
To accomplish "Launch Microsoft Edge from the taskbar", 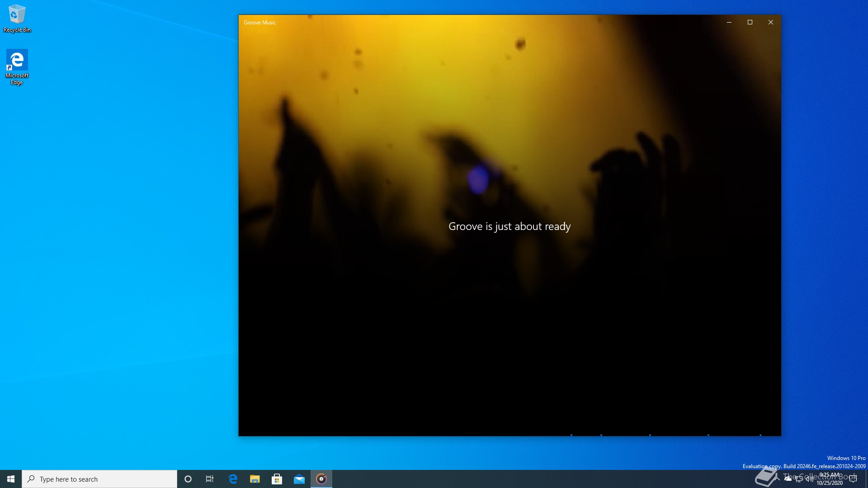I will pos(233,479).
